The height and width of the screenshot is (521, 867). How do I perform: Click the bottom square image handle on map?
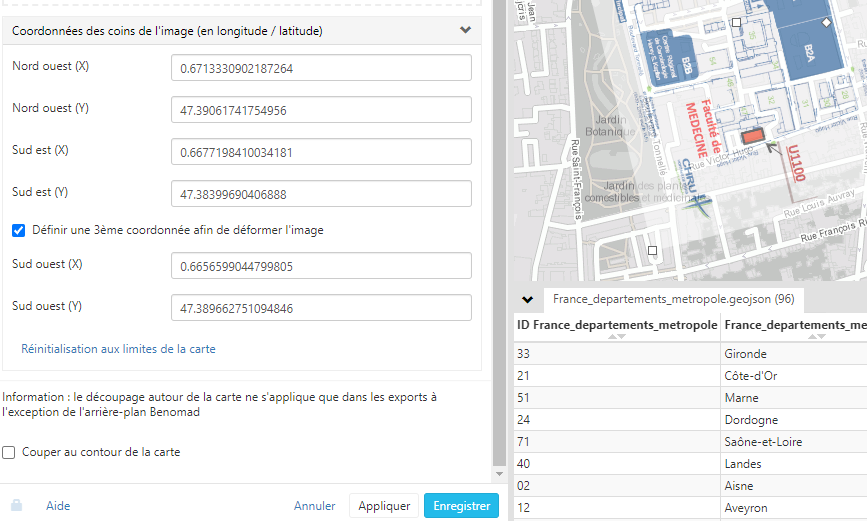[x=652, y=251]
